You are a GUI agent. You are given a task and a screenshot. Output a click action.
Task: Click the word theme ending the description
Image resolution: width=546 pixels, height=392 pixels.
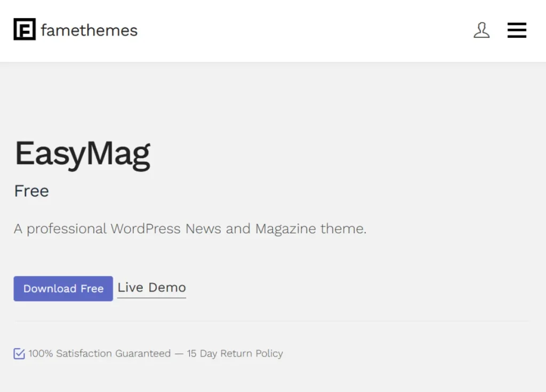343,229
